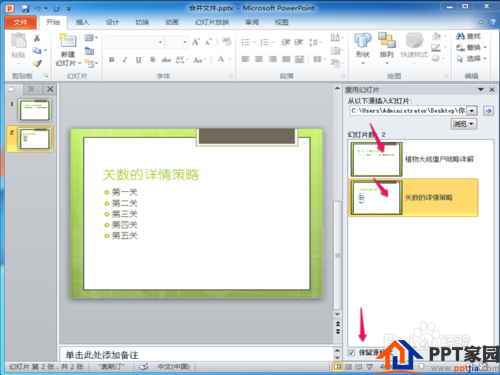Increase list indent level
The height and width of the screenshot is (375, 500).
coord(298,42)
